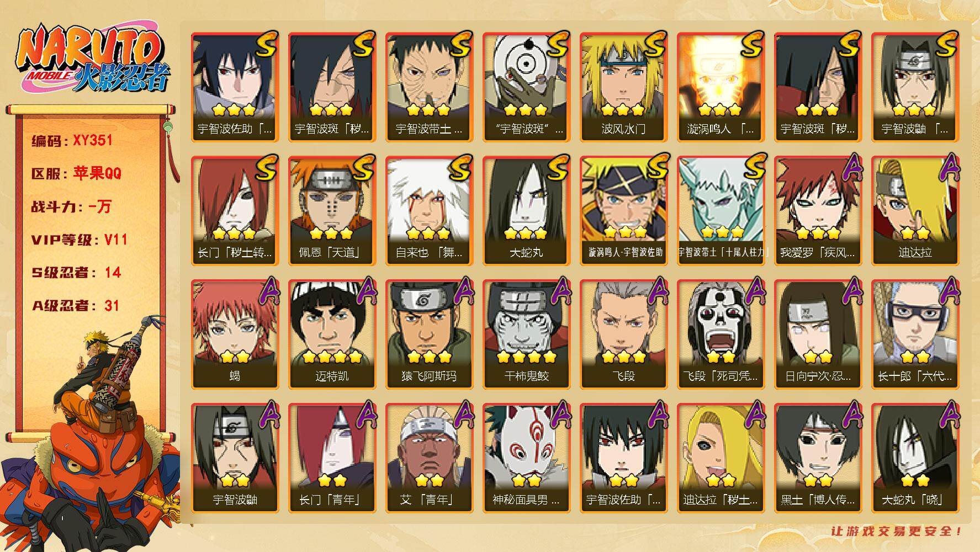Open the 迈特凯 ninja card
The image size is (980, 552).
[x=332, y=334]
